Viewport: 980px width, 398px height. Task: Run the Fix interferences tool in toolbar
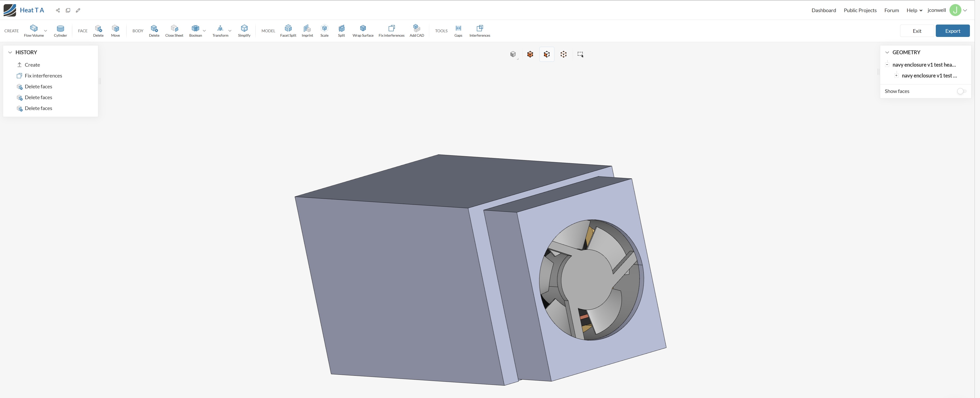click(x=391, y=31)
